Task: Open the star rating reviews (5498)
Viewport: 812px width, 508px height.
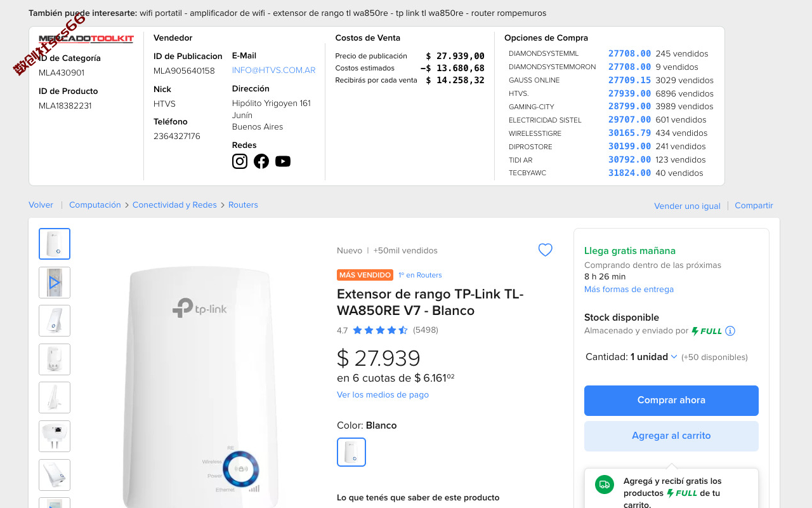Action: [x=388, y=330]
